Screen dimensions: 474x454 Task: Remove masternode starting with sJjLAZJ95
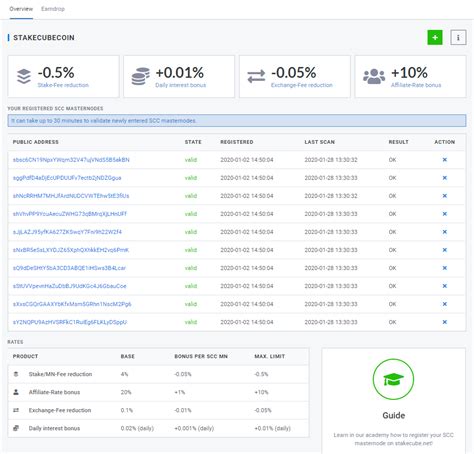444,232
